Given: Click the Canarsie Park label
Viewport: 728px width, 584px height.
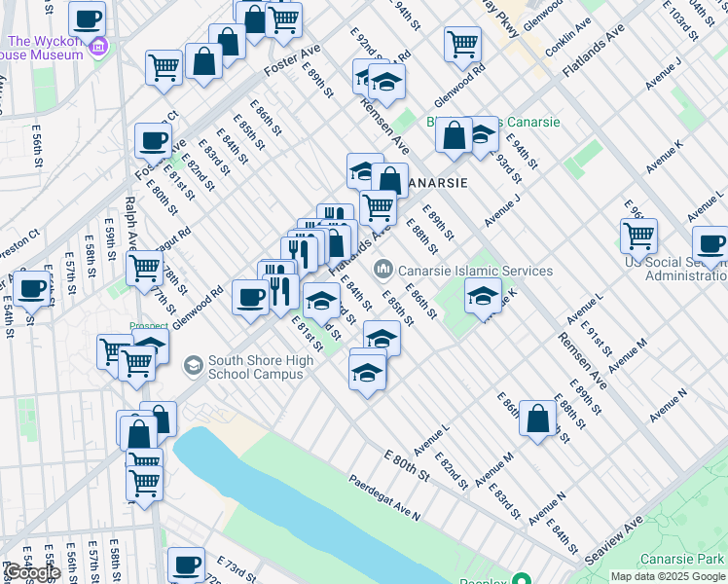Looking at the screenshot, I should coord(682,559).
